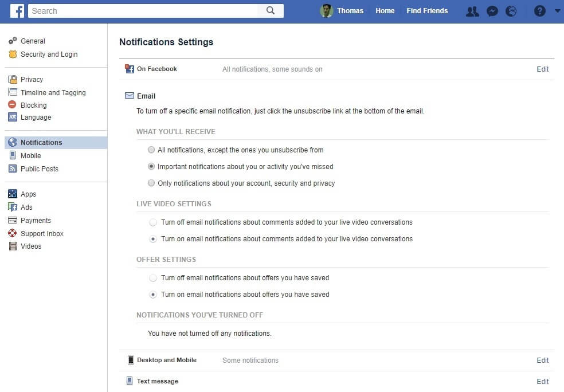
Task: Select Important notifications about you option
Action: (x=151, y=166)
